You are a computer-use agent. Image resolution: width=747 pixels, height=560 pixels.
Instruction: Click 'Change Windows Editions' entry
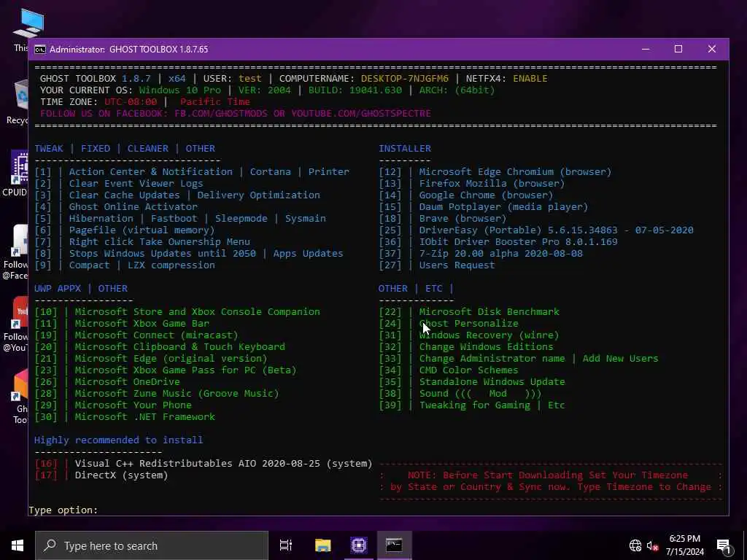486,346
